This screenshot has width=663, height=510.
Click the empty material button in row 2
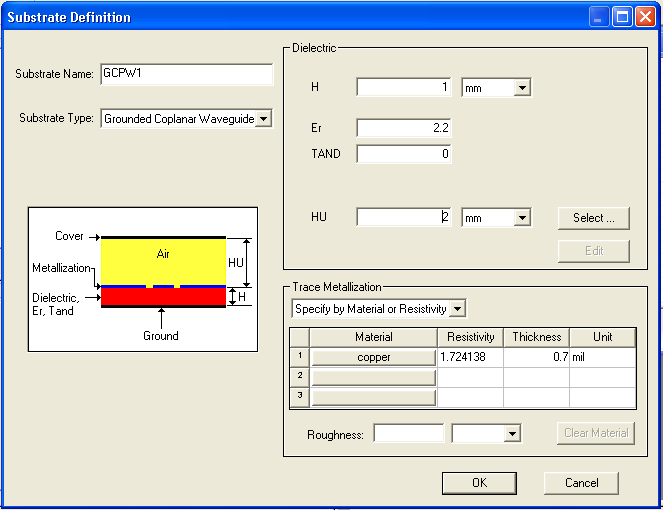coord(374,377)
